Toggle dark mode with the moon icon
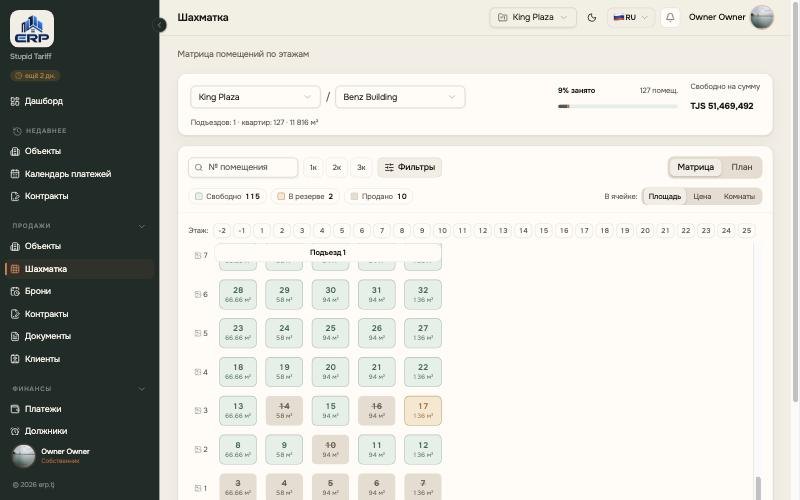 click(x=592, y=17)
